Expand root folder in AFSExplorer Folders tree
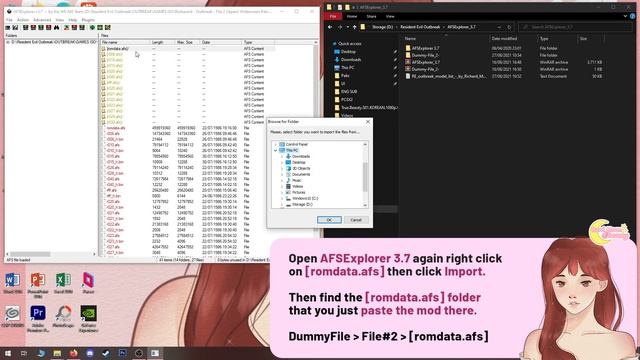 click(x=8, y=42)
